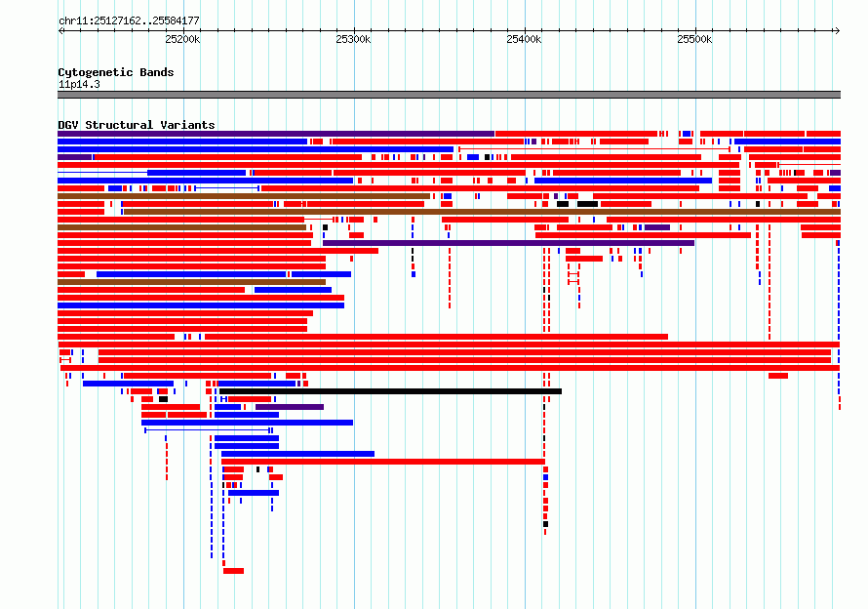868x609 pixels.
Task: Click the chr11:25127162..25584177 coordinate label
Action: [129, 20]
